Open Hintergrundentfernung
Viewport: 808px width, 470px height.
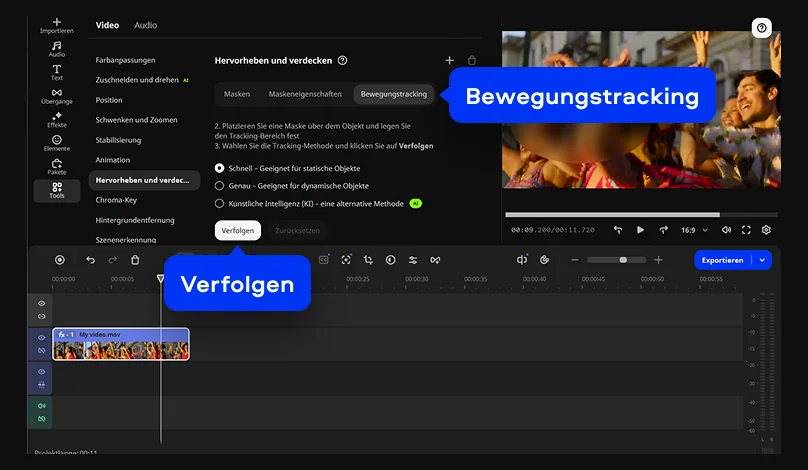click(135, 220)
